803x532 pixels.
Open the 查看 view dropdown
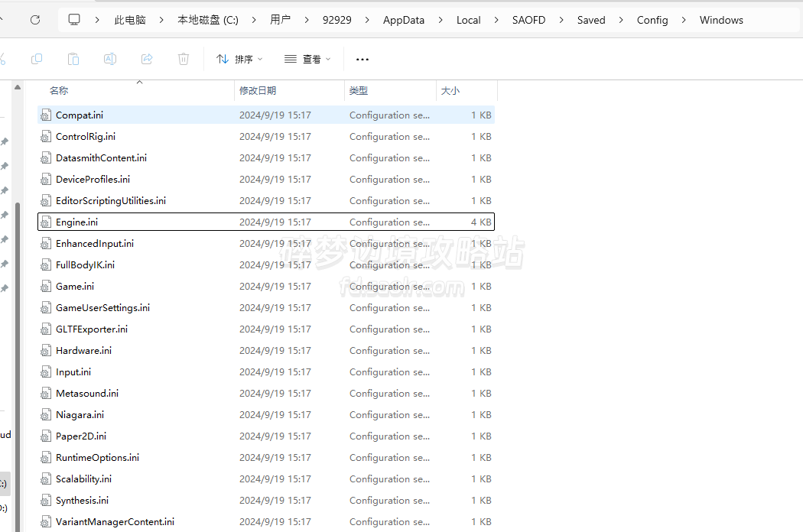307,59
